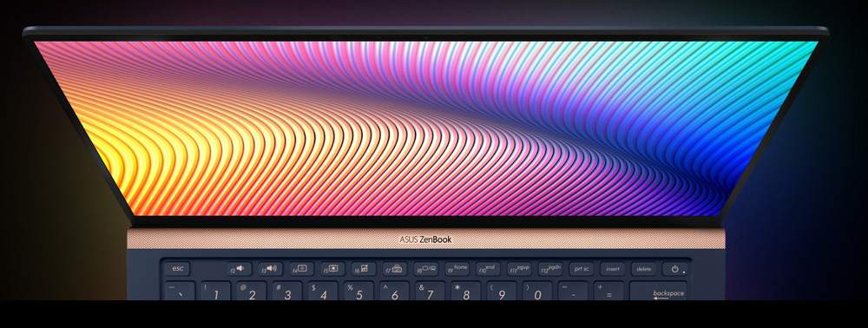
Task: Click the power button key
Action: [675, 269]
